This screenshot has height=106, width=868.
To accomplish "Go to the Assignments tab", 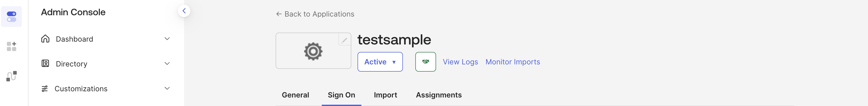I will [x=438, y=95].
